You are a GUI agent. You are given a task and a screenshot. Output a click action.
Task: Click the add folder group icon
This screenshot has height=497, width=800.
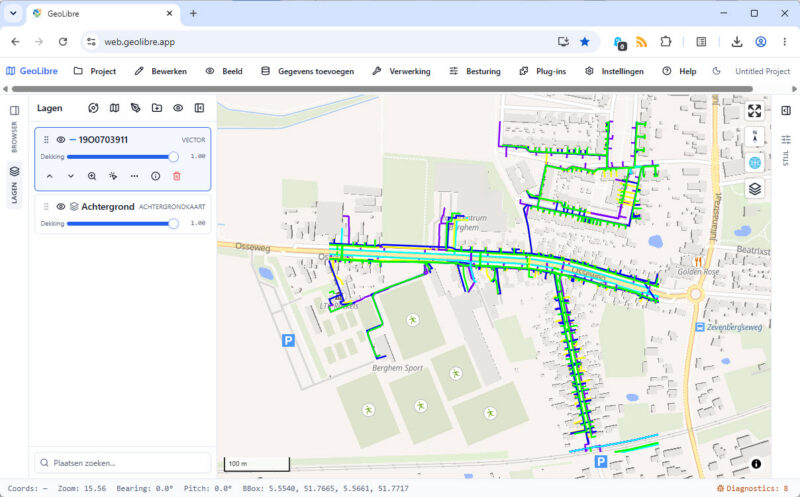(x=157, y=108)
